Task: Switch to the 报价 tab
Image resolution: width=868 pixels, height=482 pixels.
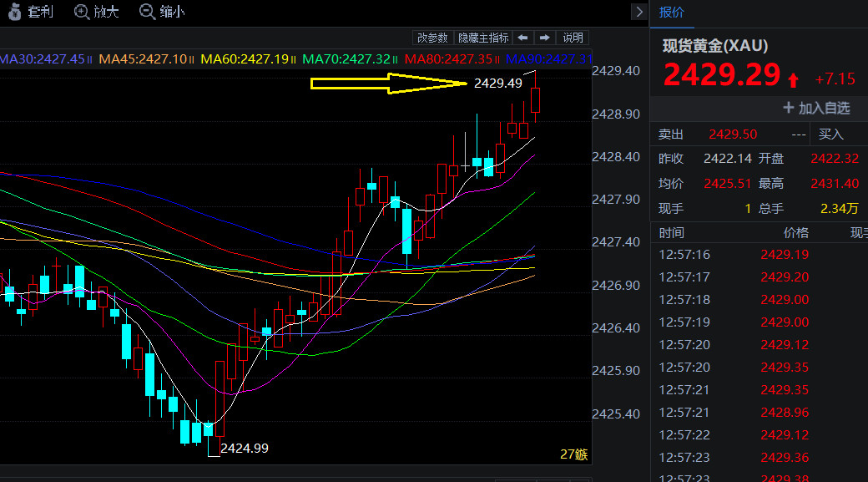Action: [x=672, y=12]
